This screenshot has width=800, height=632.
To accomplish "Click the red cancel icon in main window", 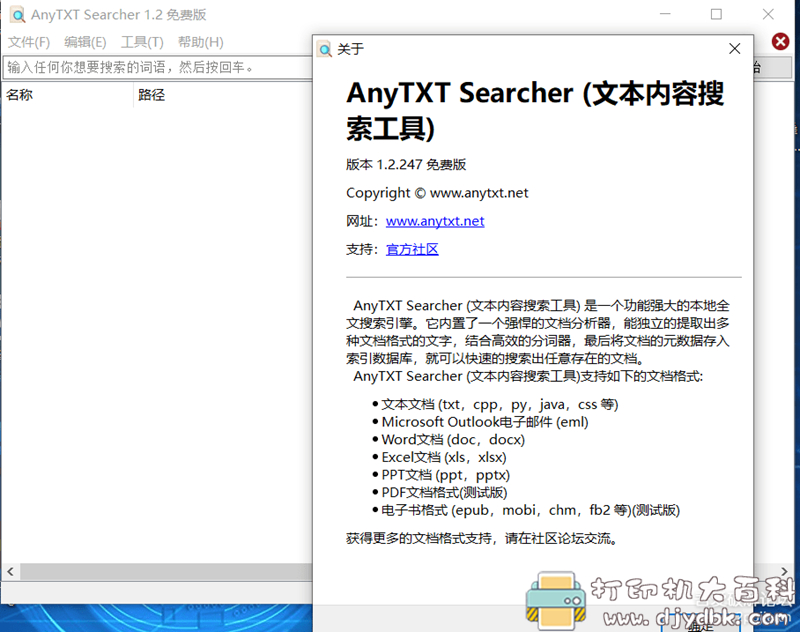I will click(x=780, y=42).
